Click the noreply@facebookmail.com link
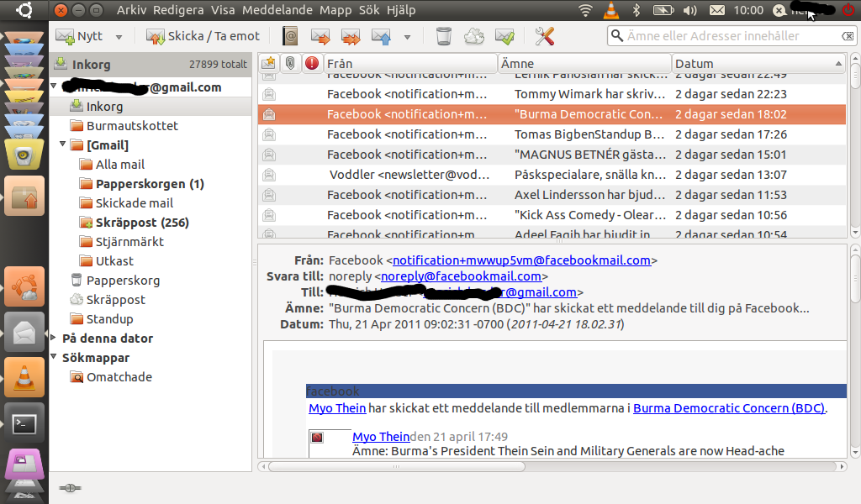This screenshot has height=504, width=861. (x=462, y=276)
